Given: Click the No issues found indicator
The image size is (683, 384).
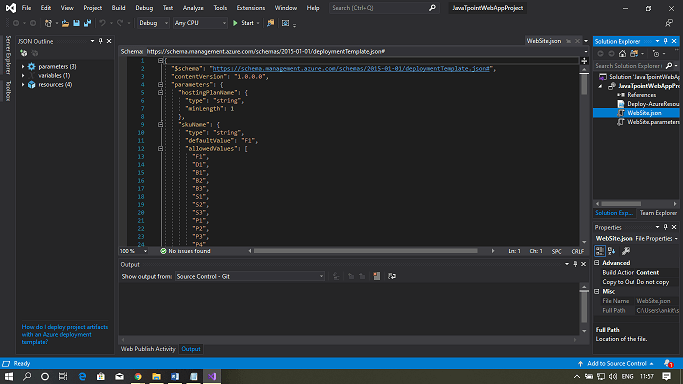Looking at the screenshot, I should click(186, 251).
